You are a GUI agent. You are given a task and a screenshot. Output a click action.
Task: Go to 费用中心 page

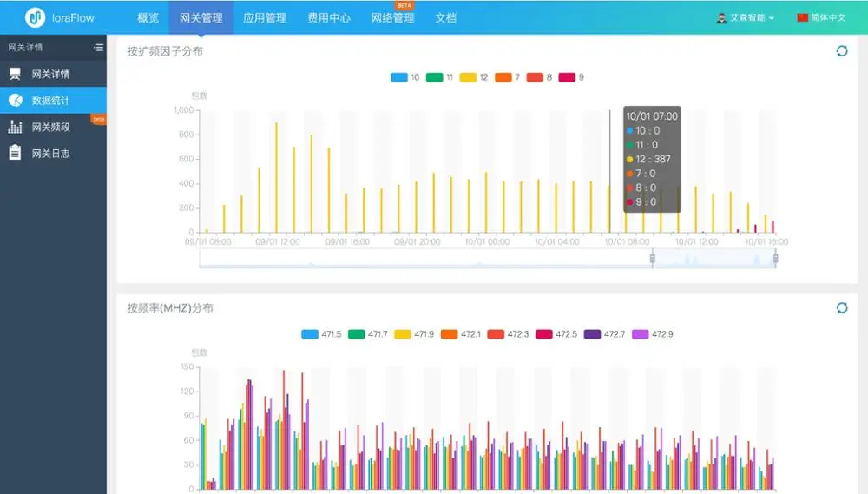pyautogui.click(x=329, y=17)
